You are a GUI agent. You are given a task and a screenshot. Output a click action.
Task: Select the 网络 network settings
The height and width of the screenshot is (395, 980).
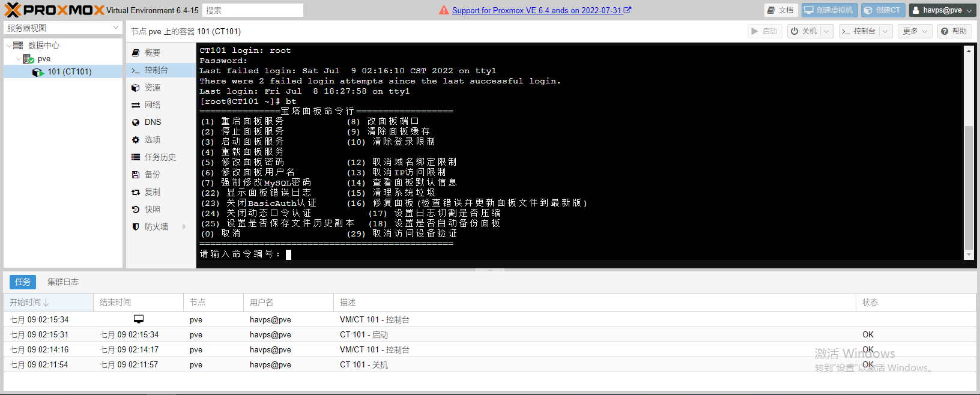click(x=152, y=105)
